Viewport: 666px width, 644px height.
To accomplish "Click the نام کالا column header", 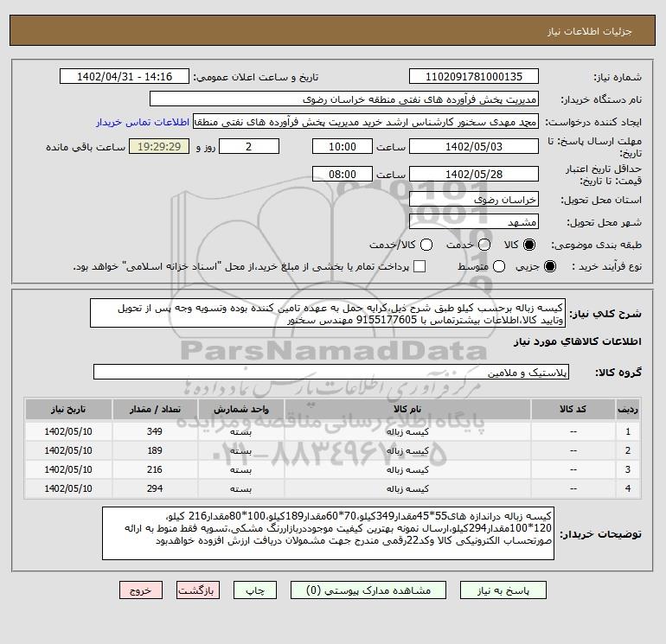I will click(407, 409).
